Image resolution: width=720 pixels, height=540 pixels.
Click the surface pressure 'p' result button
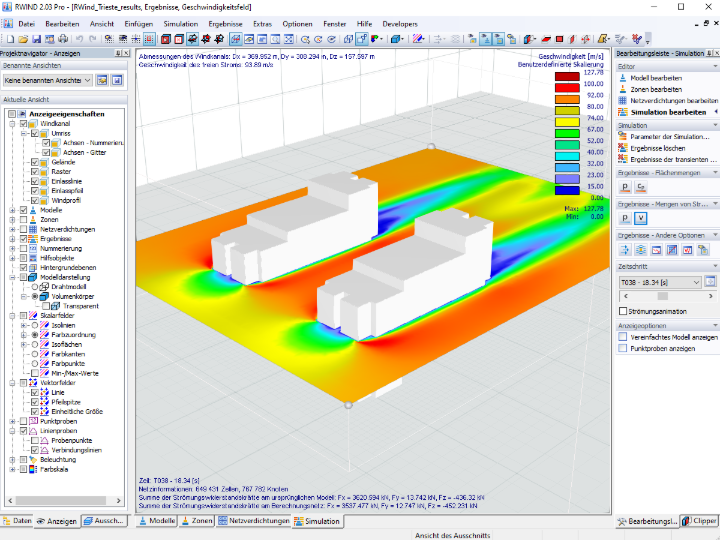point(625,187)
